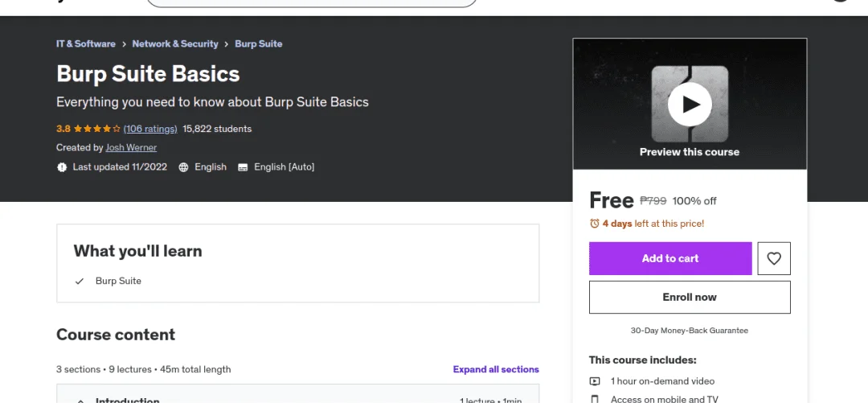Click the '15,822 students' text

click(x=217, y=129)
